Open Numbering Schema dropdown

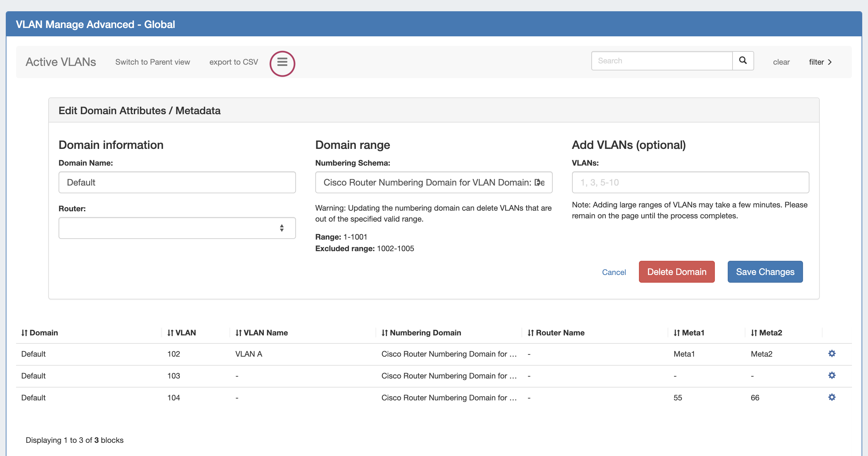[433, 182]
